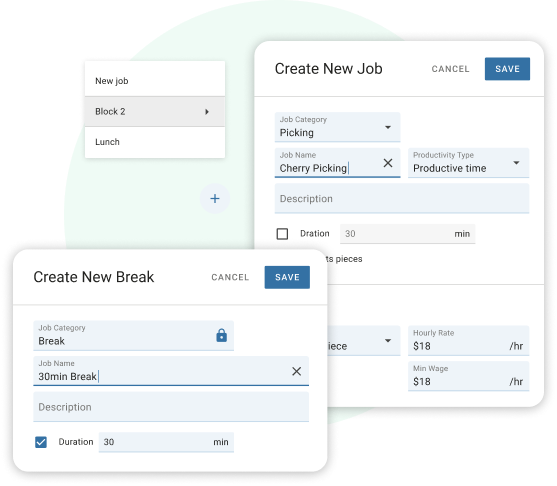Click the Min Wage field
The width and height of the screenshot is (557, 486).
click(468, 376)
